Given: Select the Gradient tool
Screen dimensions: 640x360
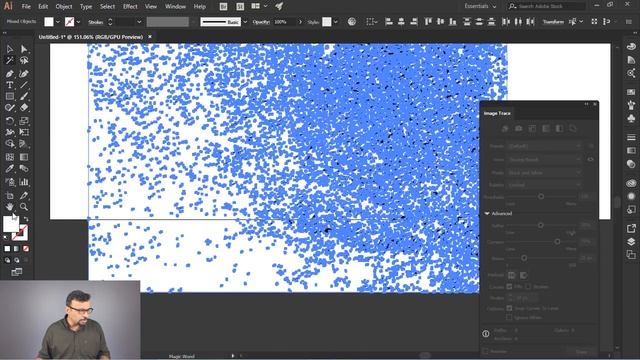Looking at the screenshot, I should 24,157.
